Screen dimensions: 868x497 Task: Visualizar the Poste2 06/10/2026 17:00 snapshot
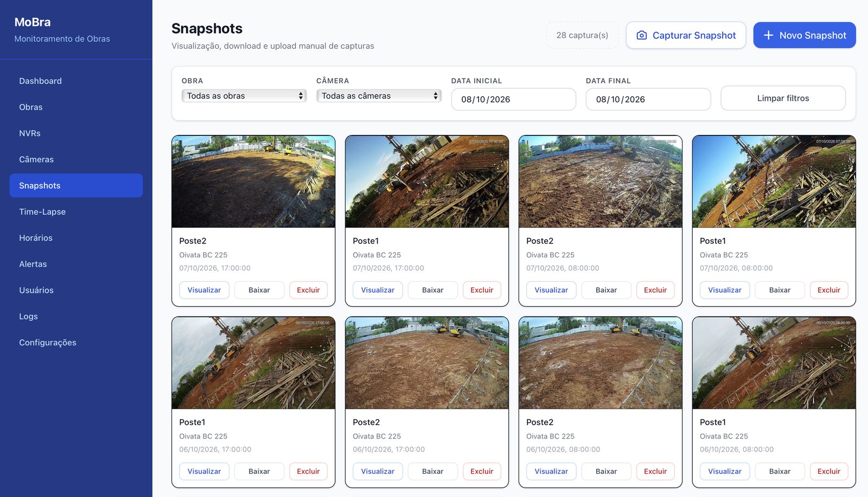click(x=378, y=472)
